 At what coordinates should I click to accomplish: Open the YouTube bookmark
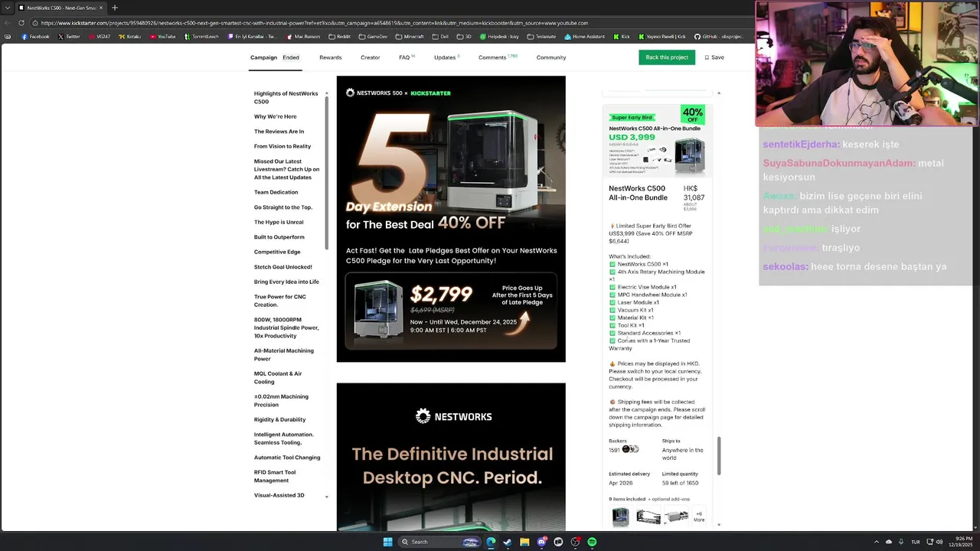click(162, 37)
